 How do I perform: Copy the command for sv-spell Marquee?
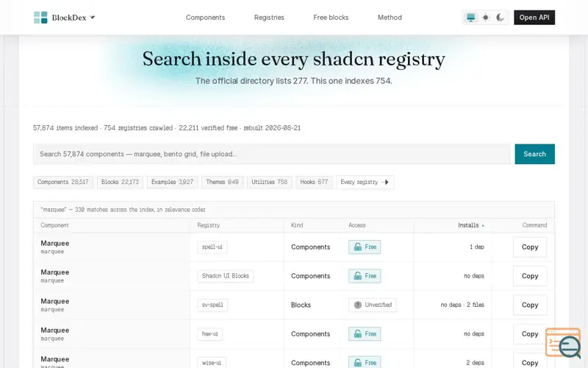click(530, 305)
